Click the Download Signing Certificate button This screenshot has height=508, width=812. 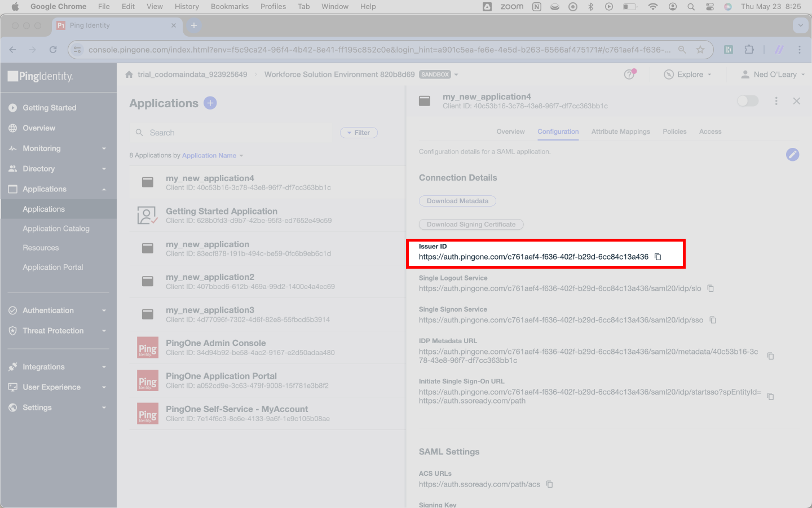[471, 225]
